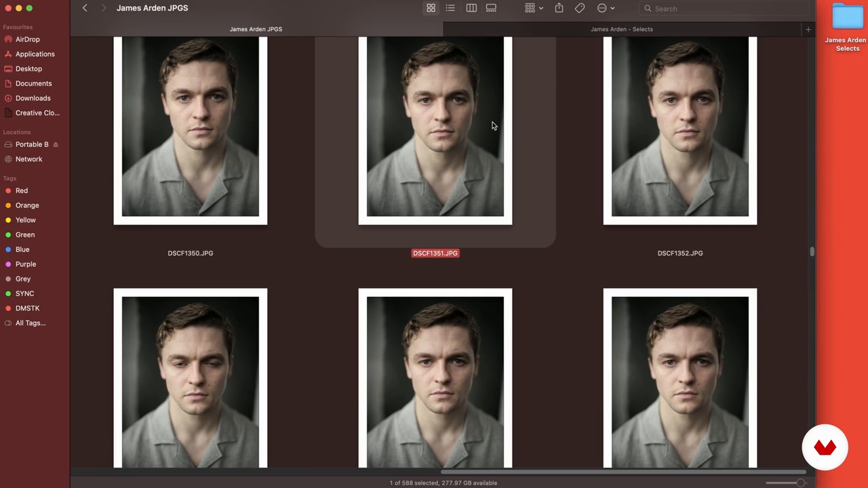Open Creative Cloud in the sidebar

[37, 113]
